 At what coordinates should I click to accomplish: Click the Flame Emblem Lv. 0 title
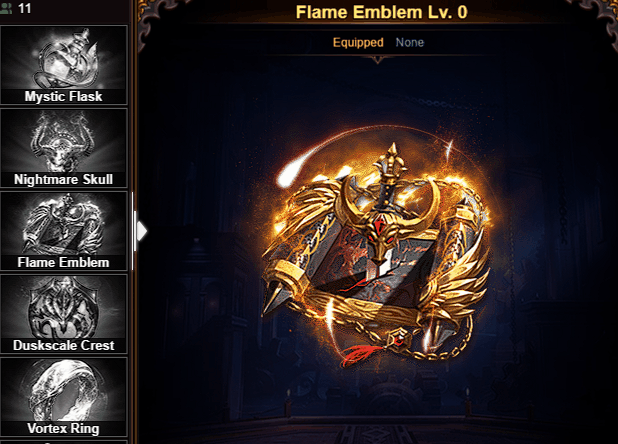point(382,12)
